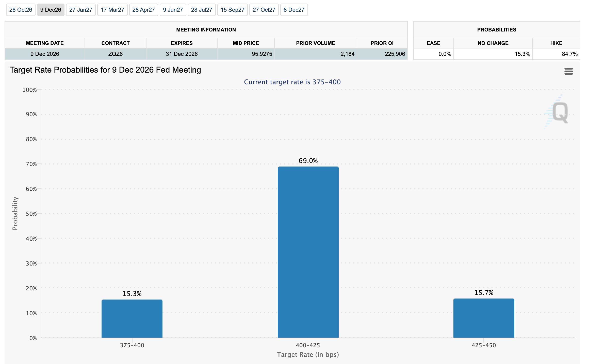
Task: Click the MEETING DATE column header
Action: point(45,43)
